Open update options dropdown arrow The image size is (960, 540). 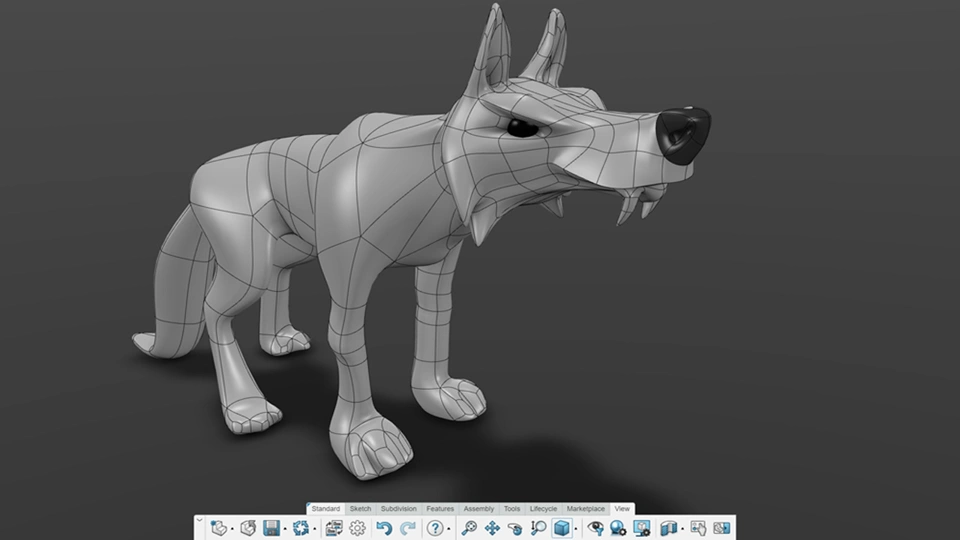click(x=315, y=529)
